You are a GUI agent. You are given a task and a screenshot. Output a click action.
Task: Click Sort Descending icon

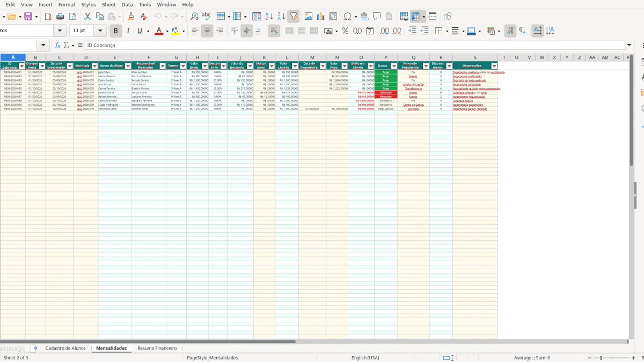click(x=281, y=16)
